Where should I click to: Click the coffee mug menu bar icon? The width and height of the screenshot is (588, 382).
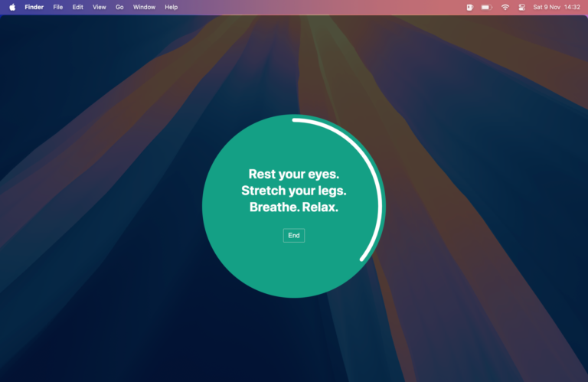coord(469,7)
